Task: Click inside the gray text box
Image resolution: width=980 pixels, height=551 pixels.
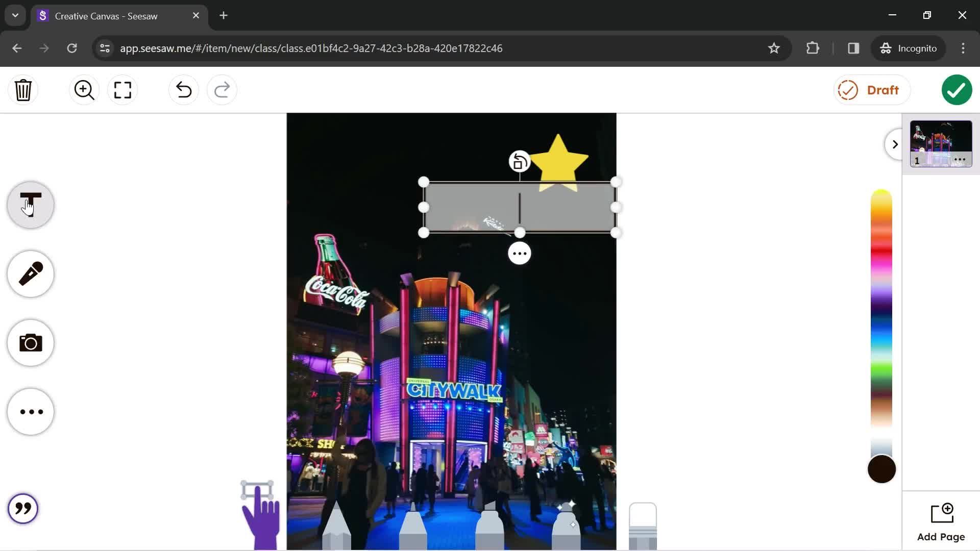Action: (520, 207)
